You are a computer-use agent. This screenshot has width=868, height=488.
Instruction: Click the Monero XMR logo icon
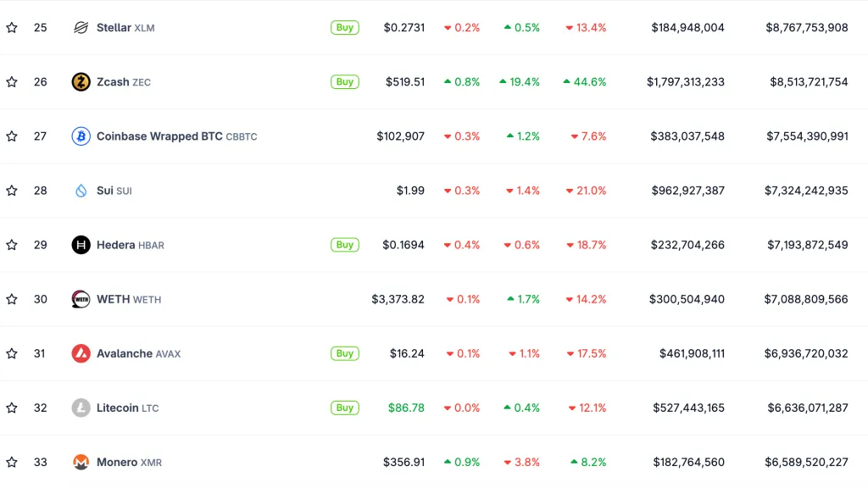pyautogui.click(x=81, y=462)
